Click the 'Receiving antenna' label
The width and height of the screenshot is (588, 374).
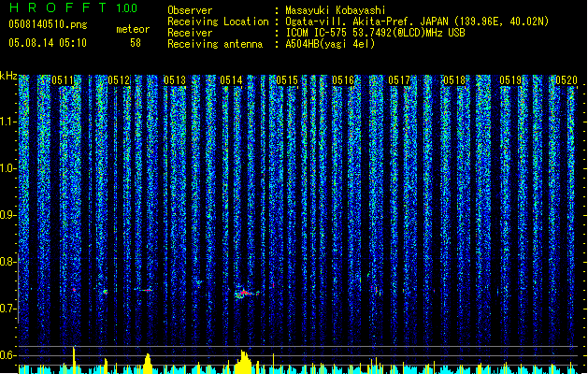[x=215, y=44]
